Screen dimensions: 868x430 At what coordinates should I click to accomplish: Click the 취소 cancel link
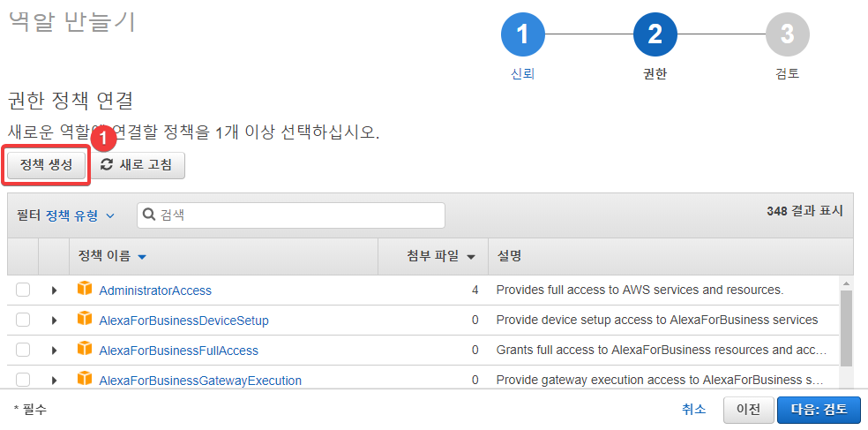tap(694, 409)
